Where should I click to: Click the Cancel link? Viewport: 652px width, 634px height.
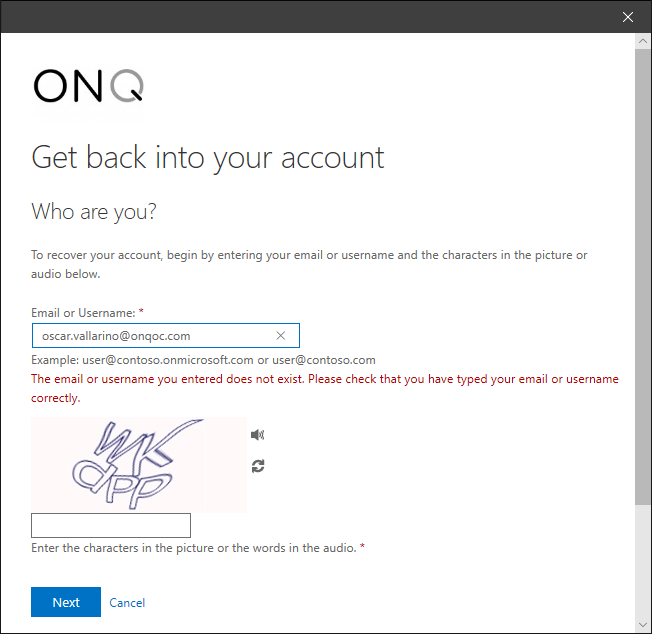pos(127,603)
